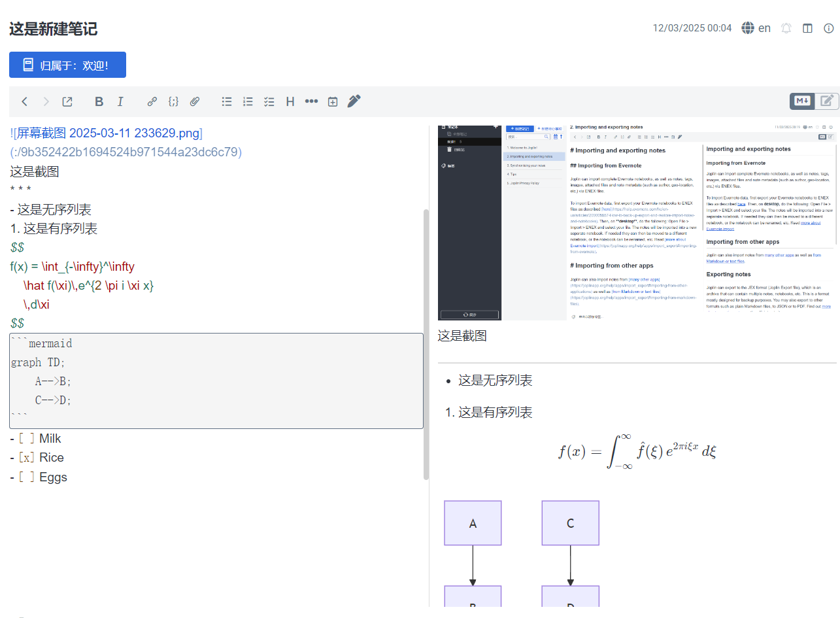Click the rendered screenshot image in preview

pos(637,222)
